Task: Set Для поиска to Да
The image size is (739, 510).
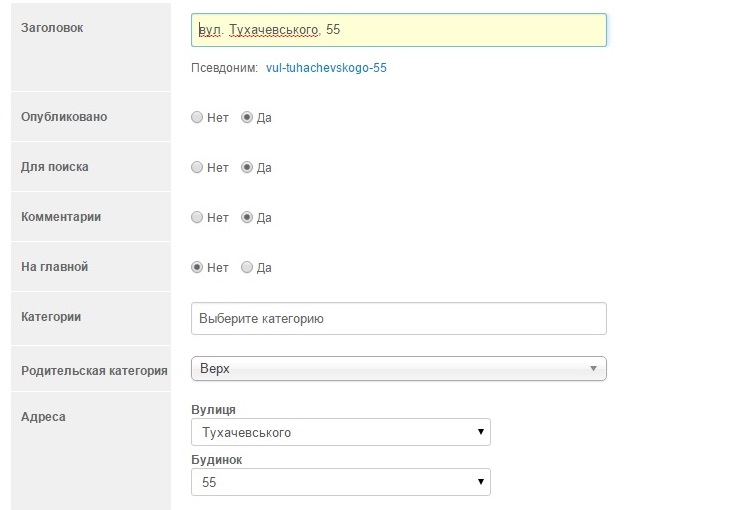Action: pyautogui.click(x=247, y=167)
